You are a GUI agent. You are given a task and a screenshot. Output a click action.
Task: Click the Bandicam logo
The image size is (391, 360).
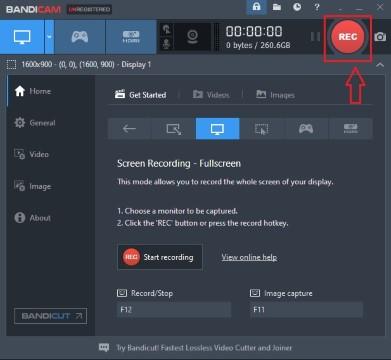(x=33, y=9)
